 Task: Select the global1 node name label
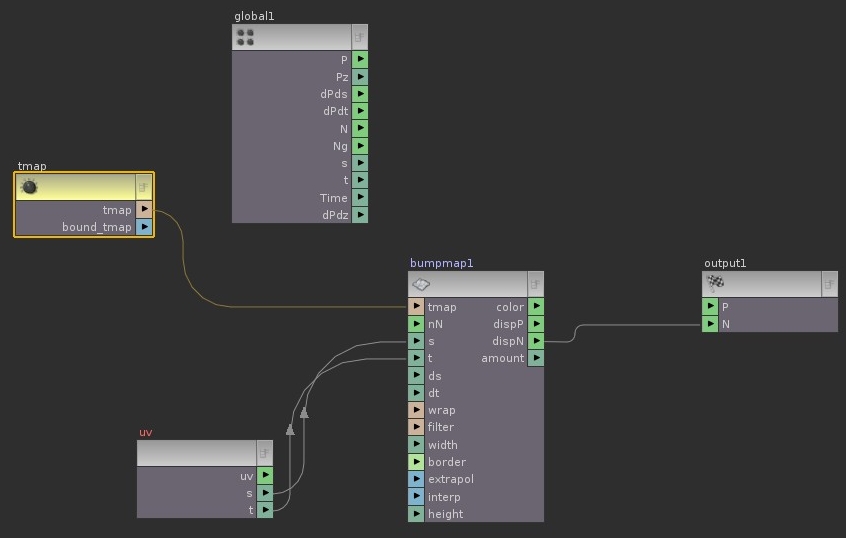tap(254, 16)
